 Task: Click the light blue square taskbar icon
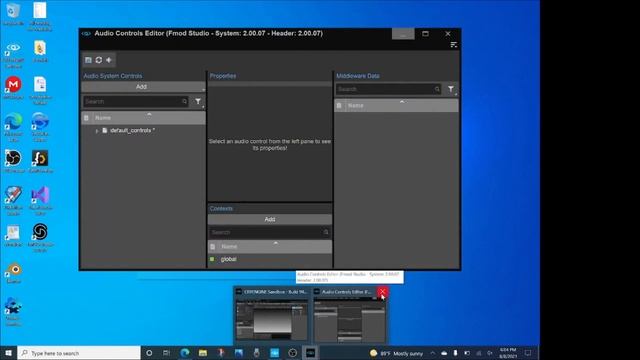click(275, 353)
